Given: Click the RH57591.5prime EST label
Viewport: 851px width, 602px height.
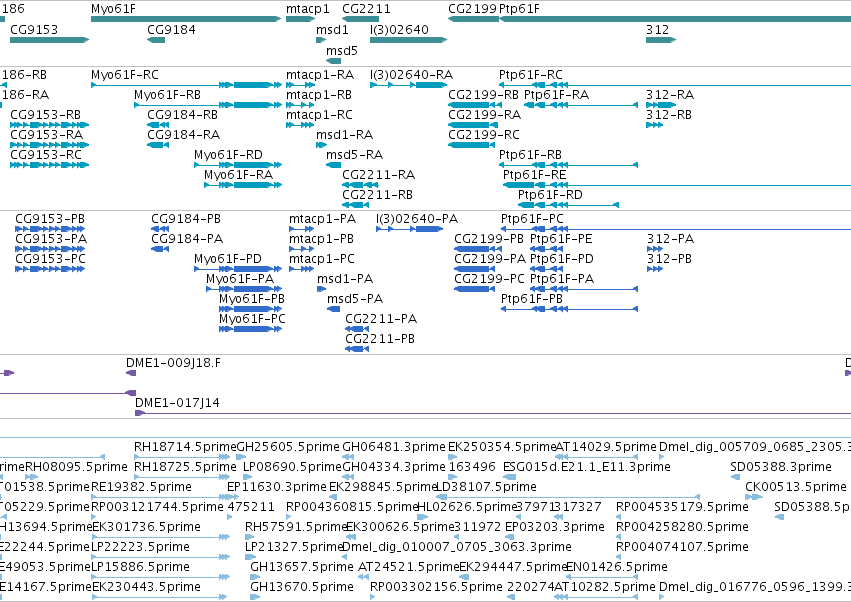Looking at the screenshot, I should pos(296,527).
